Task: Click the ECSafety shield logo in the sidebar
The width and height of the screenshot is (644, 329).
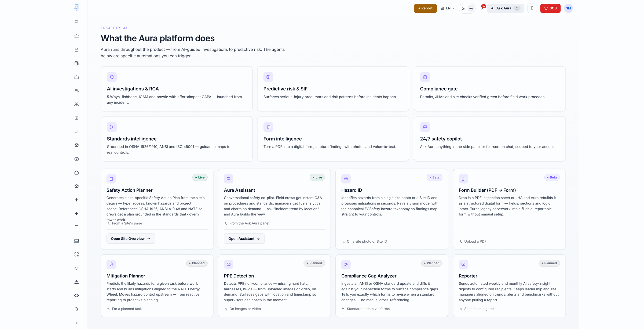Action: coord(76,8)
